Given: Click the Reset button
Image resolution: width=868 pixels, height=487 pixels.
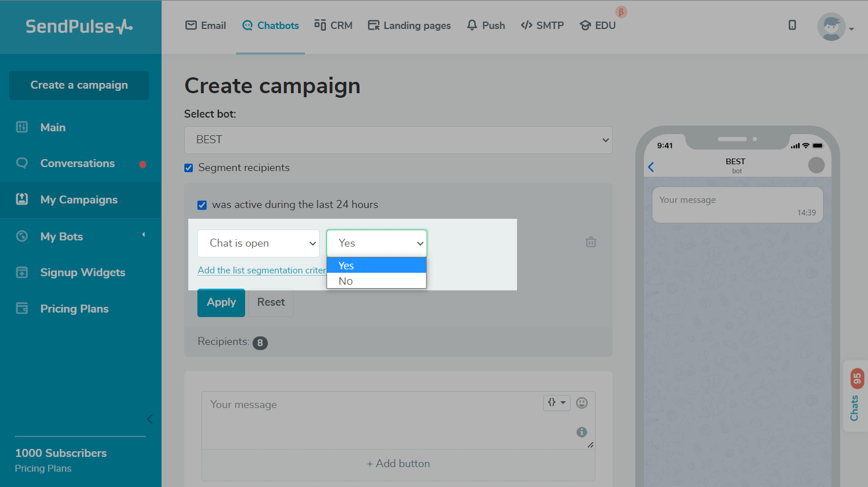Looking at the screenshot, I should [x=271, y=302].
